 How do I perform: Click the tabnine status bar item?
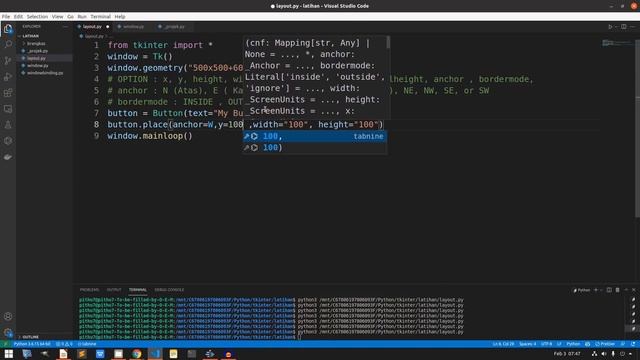(87, 344)
